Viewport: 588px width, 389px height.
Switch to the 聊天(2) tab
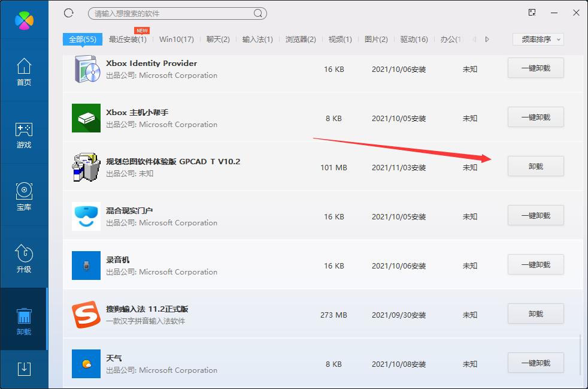218,40
